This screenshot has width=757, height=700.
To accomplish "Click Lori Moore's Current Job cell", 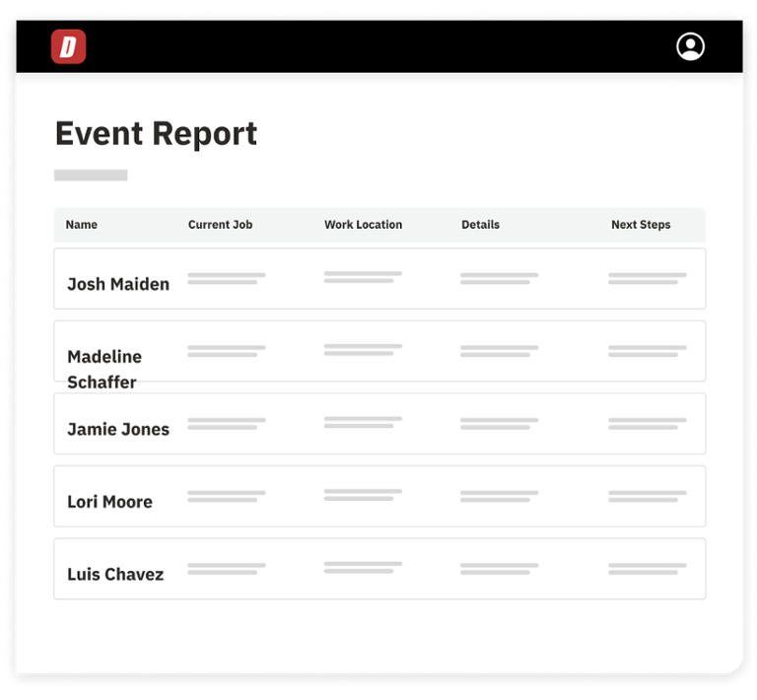I will click(226, 496).
